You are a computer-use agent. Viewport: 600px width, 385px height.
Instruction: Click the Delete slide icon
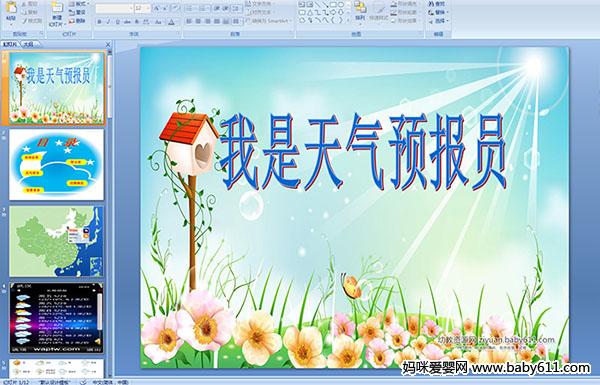tap(72, 21)
